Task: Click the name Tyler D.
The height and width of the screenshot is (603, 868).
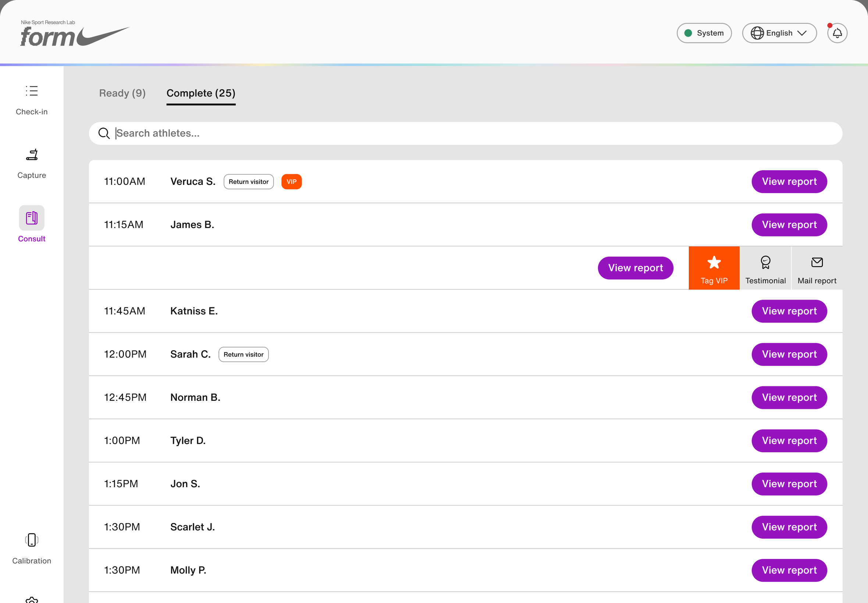Action: tap(188, 441)
